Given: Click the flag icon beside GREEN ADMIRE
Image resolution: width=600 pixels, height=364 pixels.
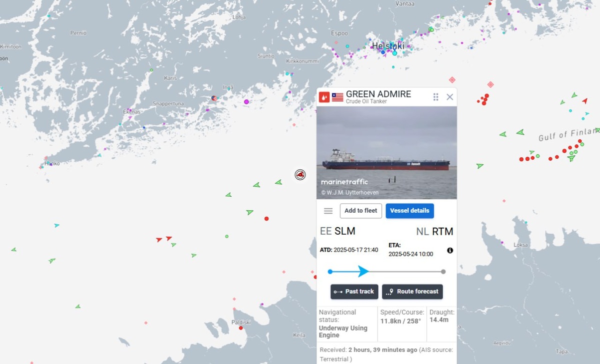Looking at the screenshot, I should 337,97.
